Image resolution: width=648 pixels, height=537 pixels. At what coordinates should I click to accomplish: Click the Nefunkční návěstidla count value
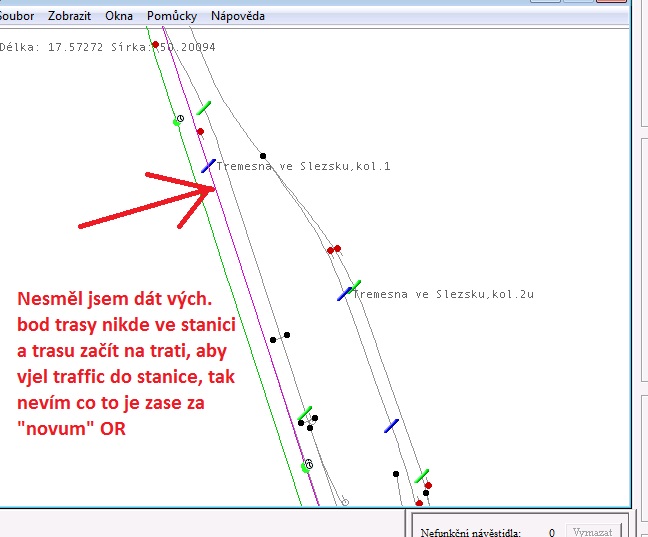[x=550, y=533]
